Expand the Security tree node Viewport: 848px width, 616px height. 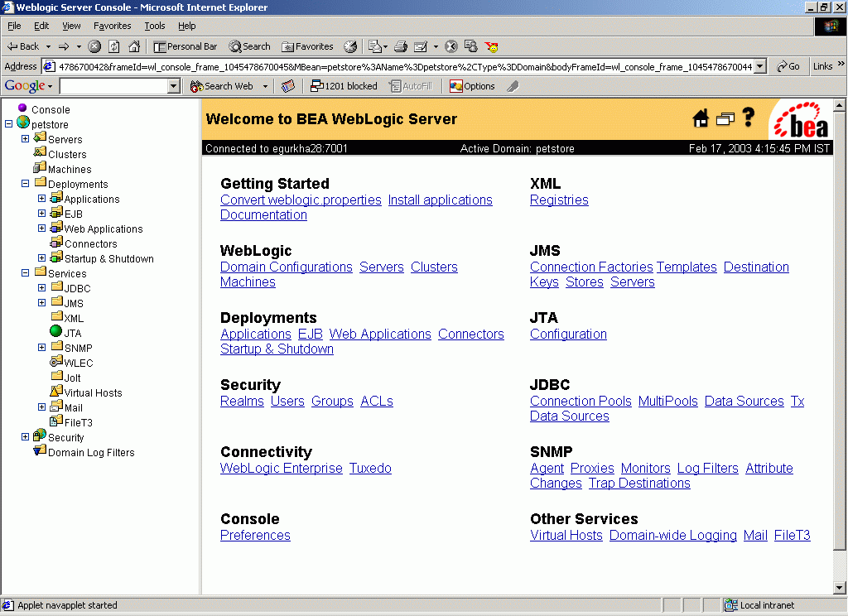pyautogui.click(x=26, y=436)
